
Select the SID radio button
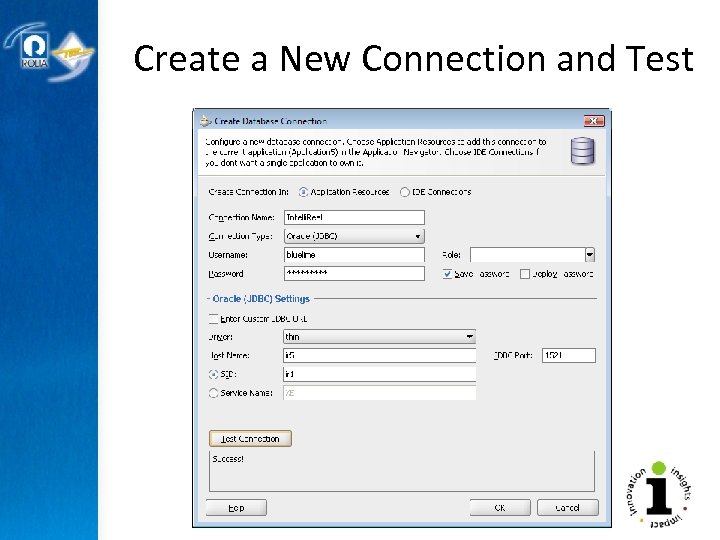tap(214, 374)
